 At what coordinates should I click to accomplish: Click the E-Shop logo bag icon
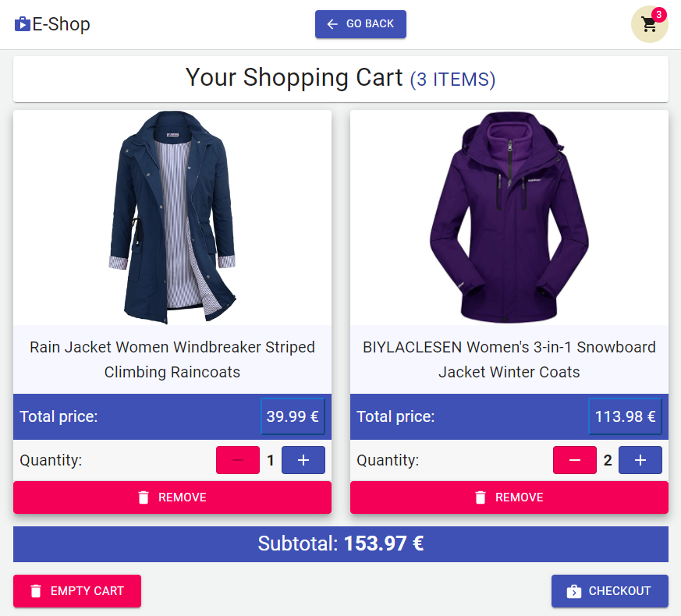[x=22, y=24]
